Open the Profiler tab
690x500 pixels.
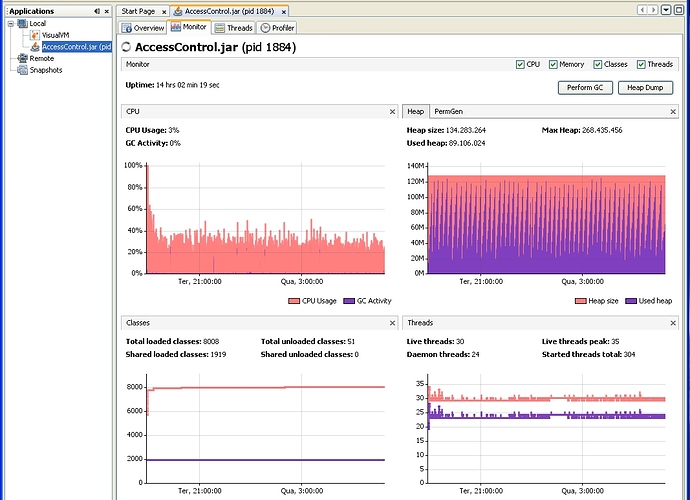click(277, 28)
